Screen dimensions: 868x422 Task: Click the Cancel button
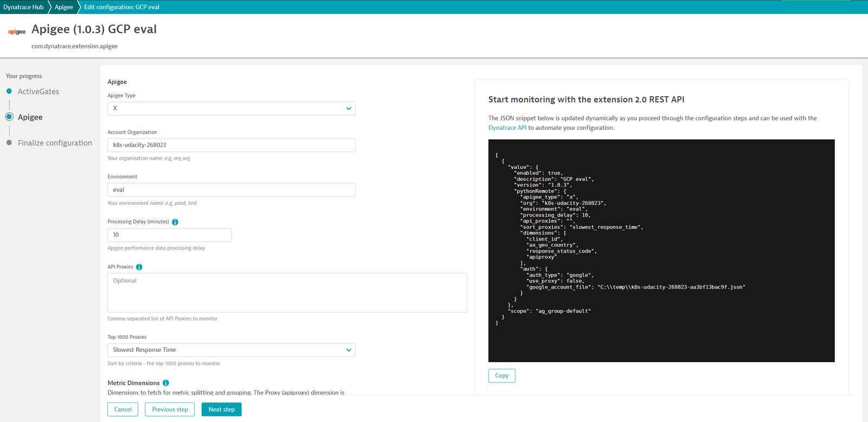click(x=123, y=410)
